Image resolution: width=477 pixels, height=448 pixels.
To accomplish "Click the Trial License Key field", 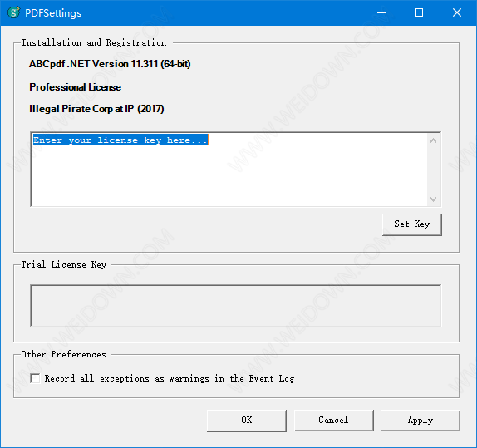I will [x=236, y=306].
